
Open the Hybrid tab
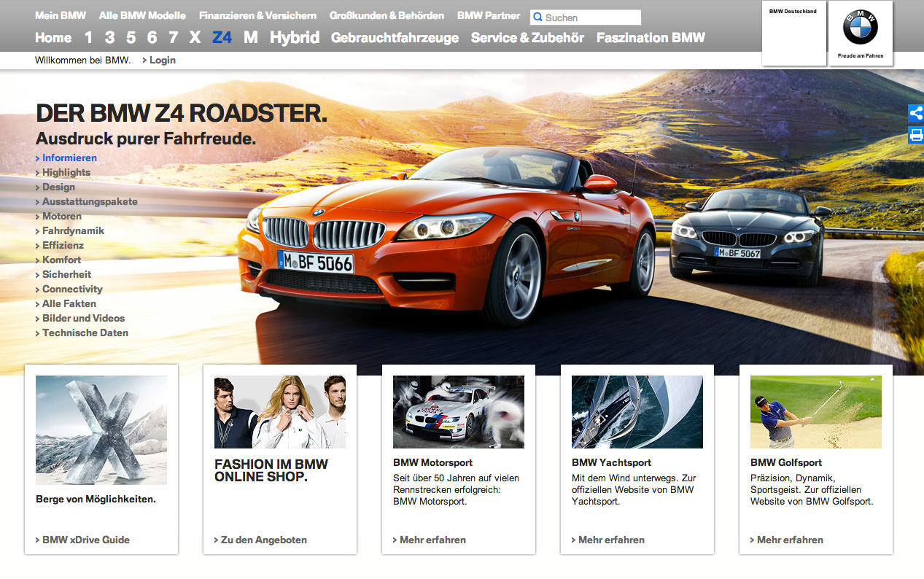295,37
